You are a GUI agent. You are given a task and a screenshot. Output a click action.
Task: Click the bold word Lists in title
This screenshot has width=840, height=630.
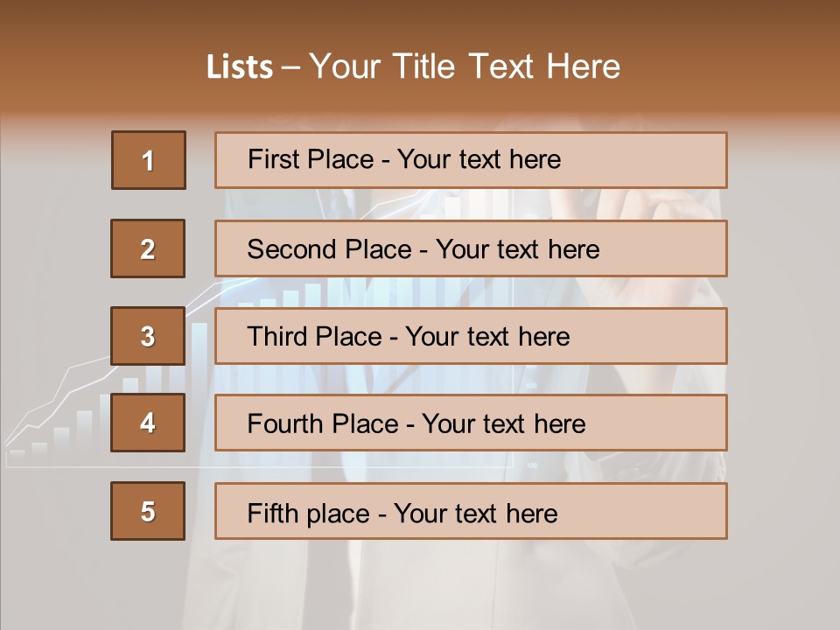coord(240,67)
